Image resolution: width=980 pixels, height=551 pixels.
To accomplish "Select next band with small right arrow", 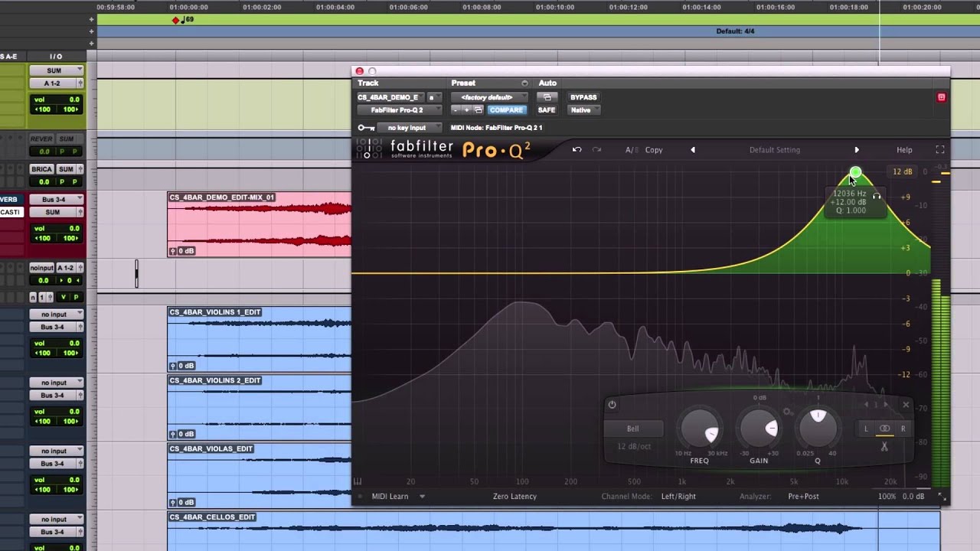I will click(x=886, y=405).
